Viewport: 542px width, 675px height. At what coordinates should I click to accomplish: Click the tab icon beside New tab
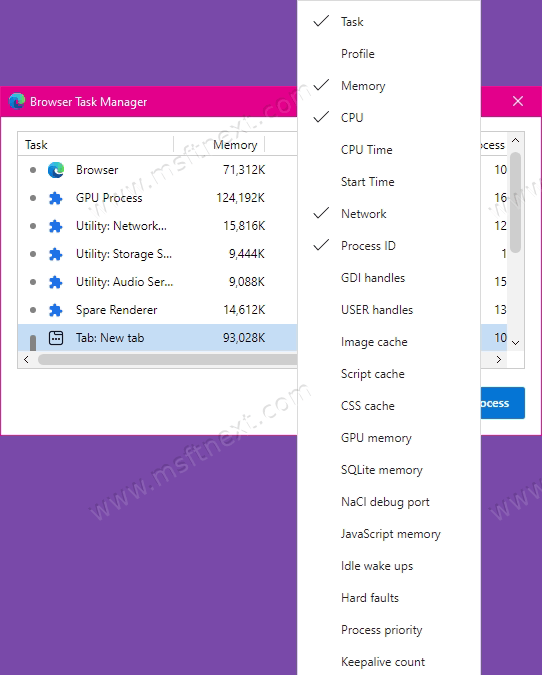click(56, 338)
